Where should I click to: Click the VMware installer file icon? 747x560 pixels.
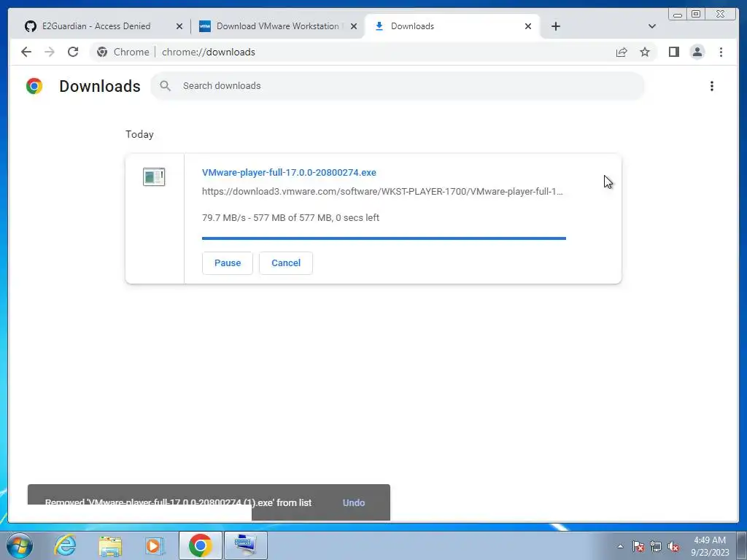[154, 176]
